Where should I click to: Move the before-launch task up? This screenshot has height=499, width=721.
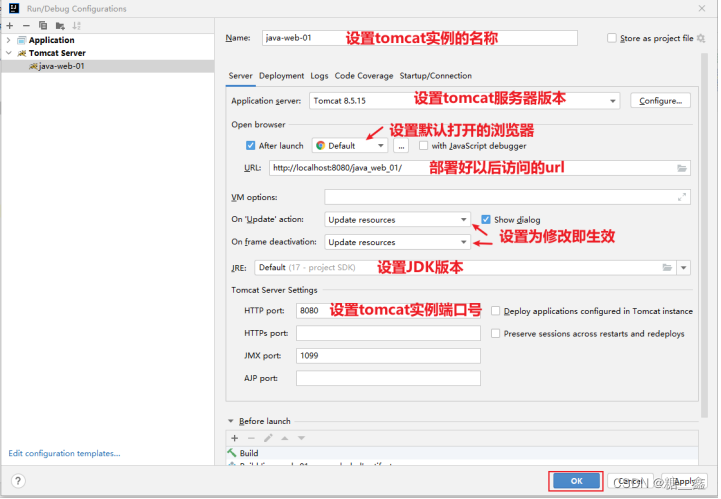(285, 438)
